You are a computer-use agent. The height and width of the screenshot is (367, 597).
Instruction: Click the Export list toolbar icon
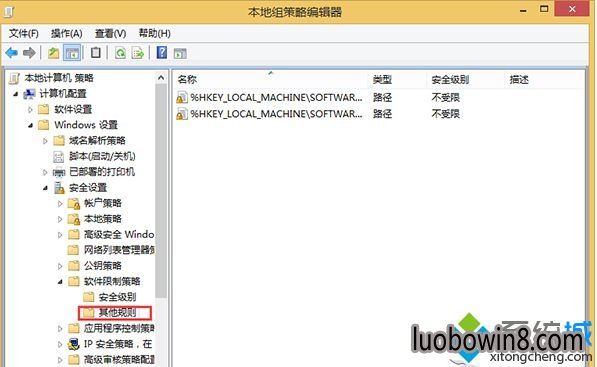(137, 53)
